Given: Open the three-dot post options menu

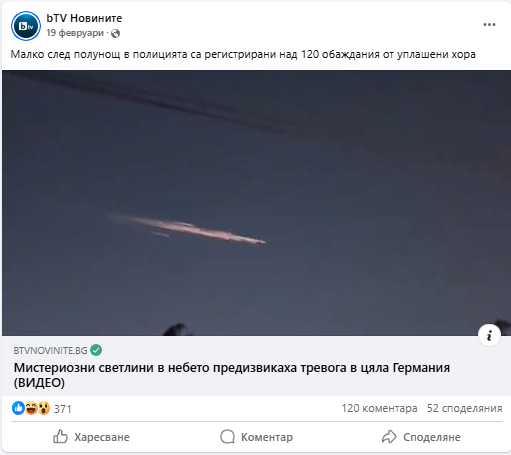Looking at the screenshot, I should point(489,25).
